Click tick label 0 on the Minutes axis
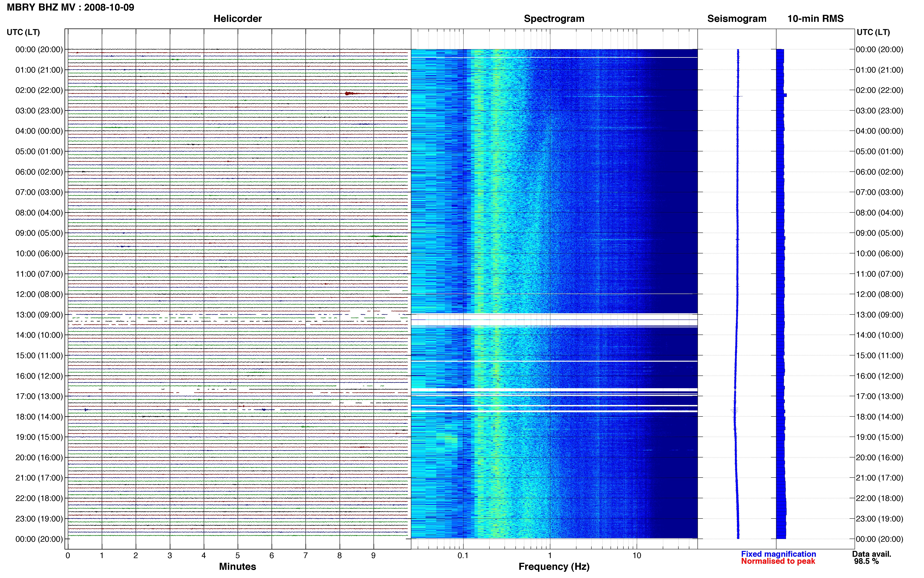 [x=68, y=555]
